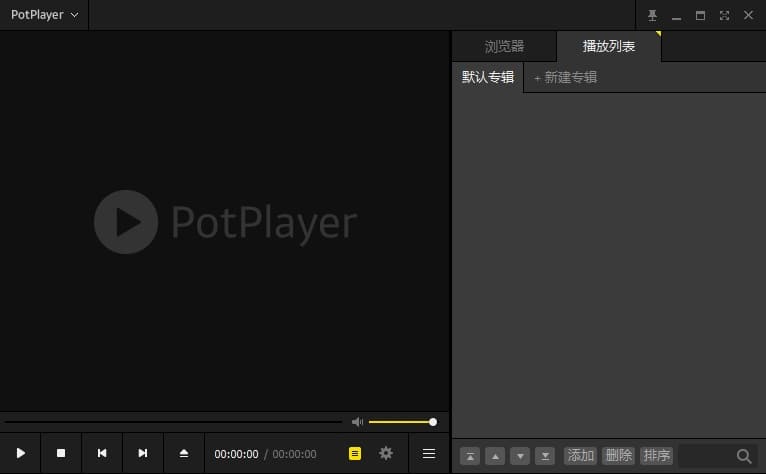Image resolution: width=766 pixels, height=474 pixels.
Task: Maximize the PotPlayer window
Action: point(700,16)
